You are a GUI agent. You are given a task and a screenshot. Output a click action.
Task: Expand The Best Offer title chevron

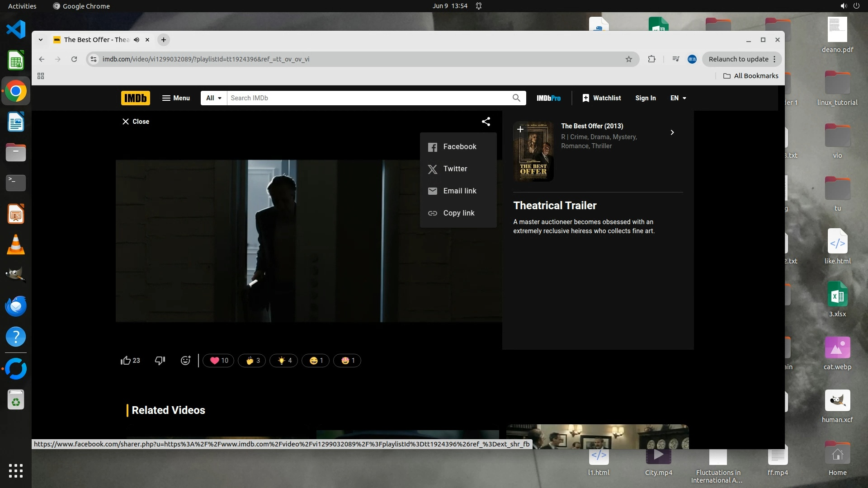[672, 132]
